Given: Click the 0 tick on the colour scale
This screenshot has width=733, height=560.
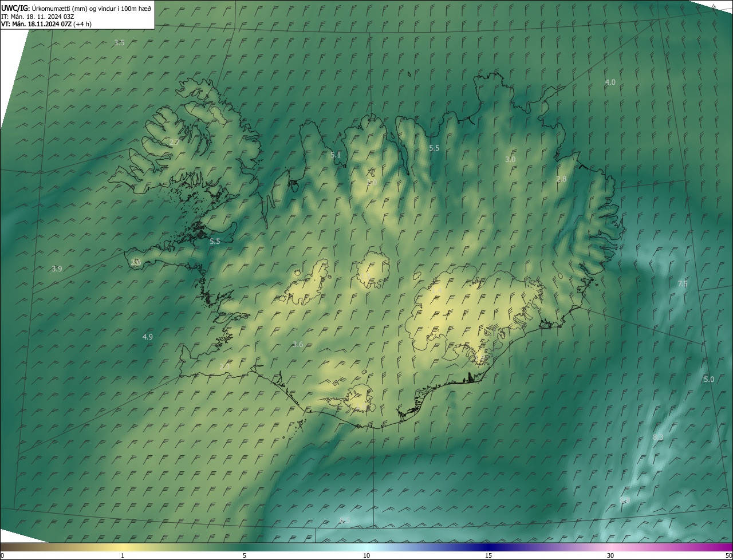Looking at the screenshot, I should (2, 555).
